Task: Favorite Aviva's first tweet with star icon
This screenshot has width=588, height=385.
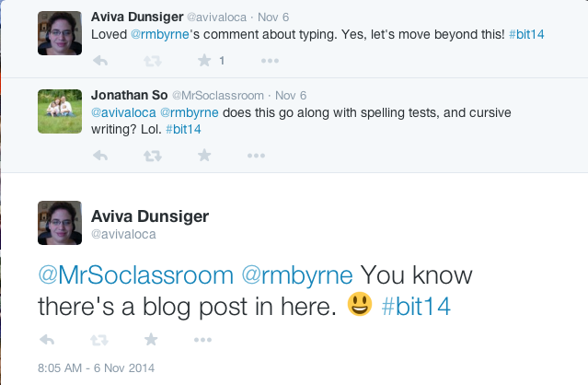Action: click(204, 60)
